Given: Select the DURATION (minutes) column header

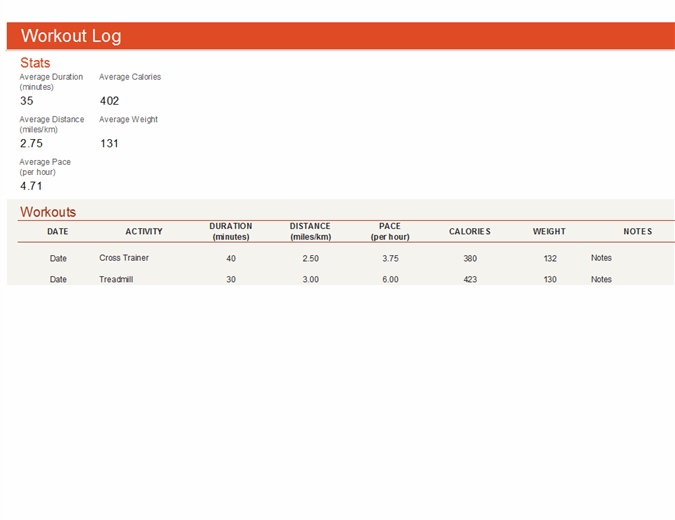Looking at the screenshot, I should tap(231, 232).
